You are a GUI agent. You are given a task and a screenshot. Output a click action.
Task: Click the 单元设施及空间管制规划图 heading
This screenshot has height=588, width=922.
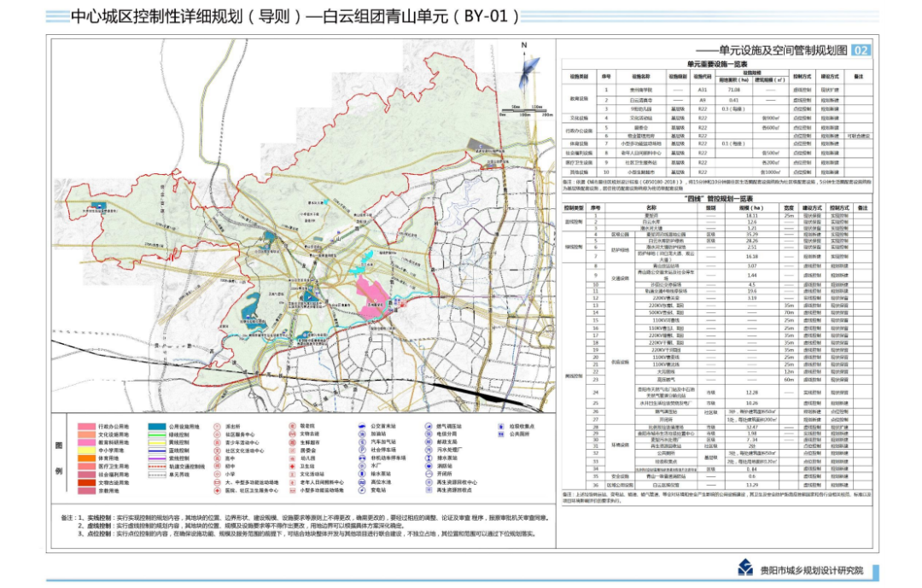[x=783, y=50]
